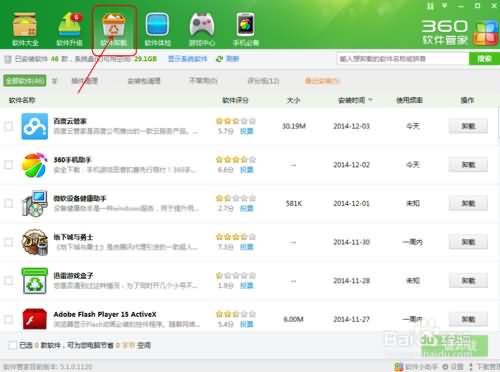Viewport: 500px width, 372px height.
Task: Click the green 搜索 search button
Action: point(484,59)
